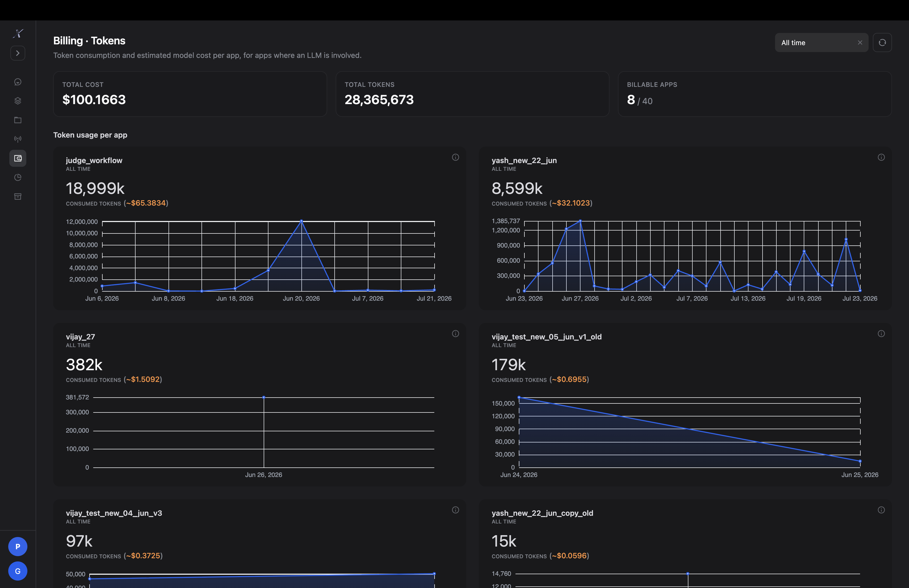The image size is (909, 588).
Task: Click the yash_new_22_jun app title
Action: coord(524,160)
